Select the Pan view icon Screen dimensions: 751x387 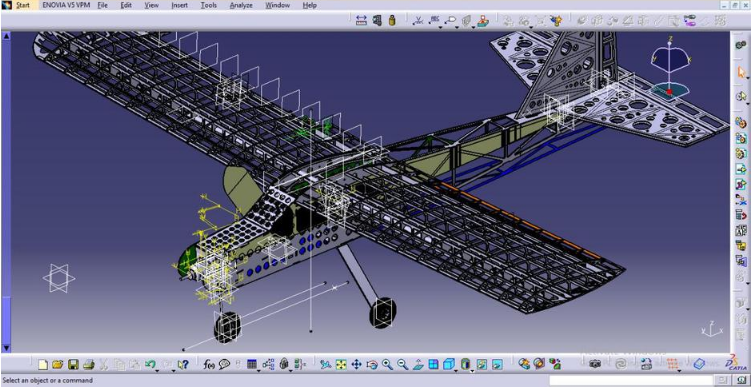pos(356,364)
